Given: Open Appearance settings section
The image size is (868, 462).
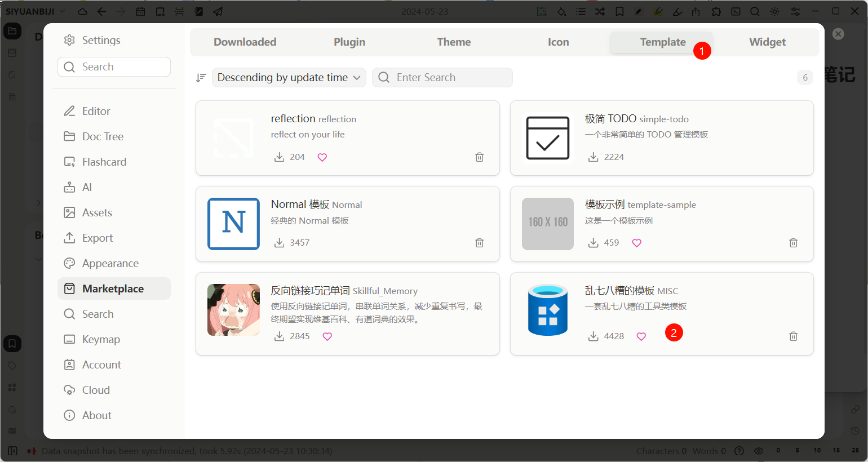Looking at the screenshot, I should pyautogui.click(x=110, y=263).
